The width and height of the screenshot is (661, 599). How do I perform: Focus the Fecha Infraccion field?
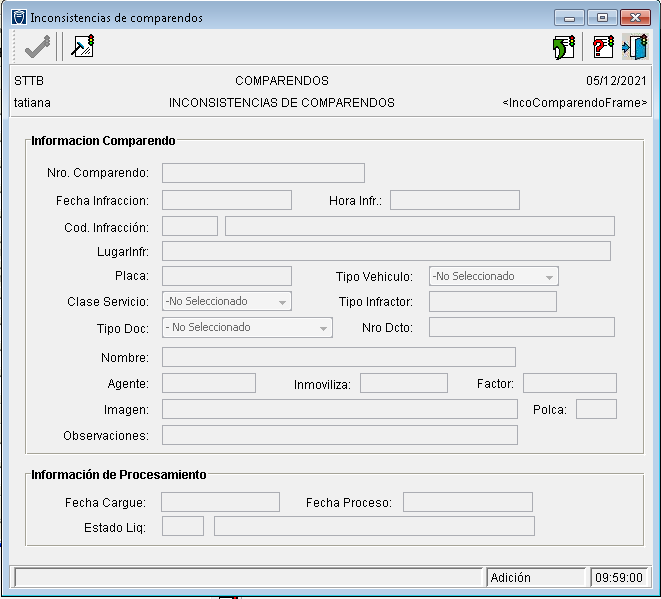pos(226,200)
